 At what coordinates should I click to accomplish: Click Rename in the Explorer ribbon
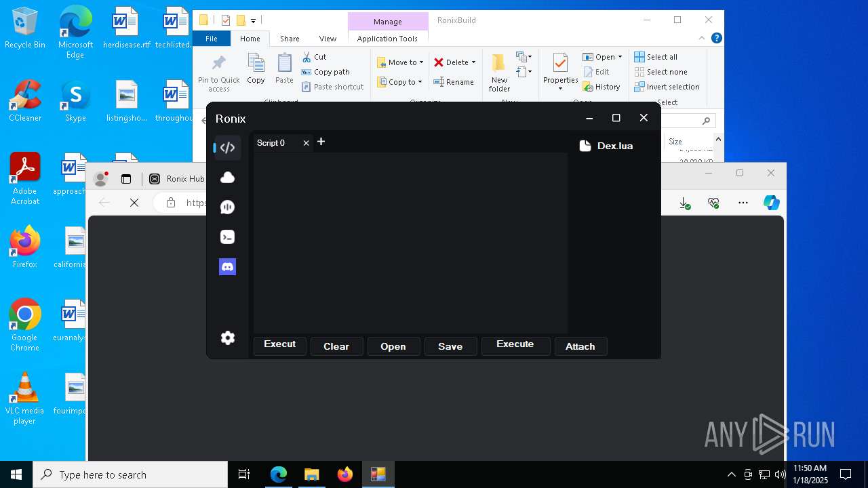coord(454,82)
